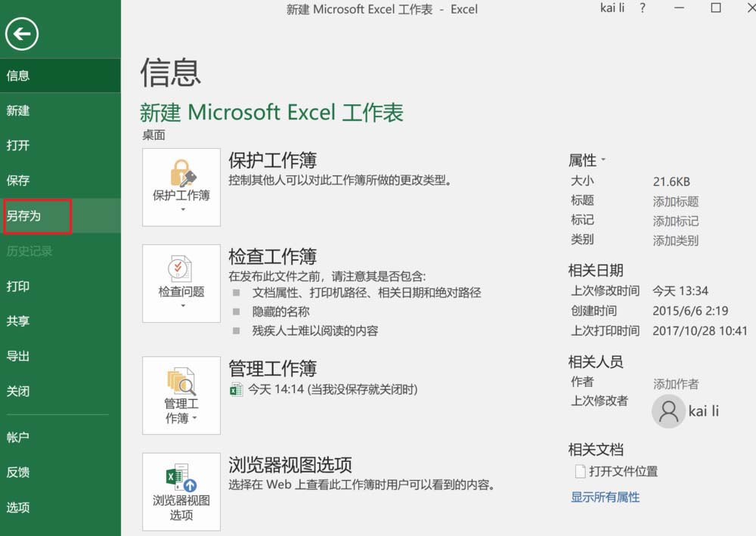Click the kai li account name in title bar

(612, 8)
